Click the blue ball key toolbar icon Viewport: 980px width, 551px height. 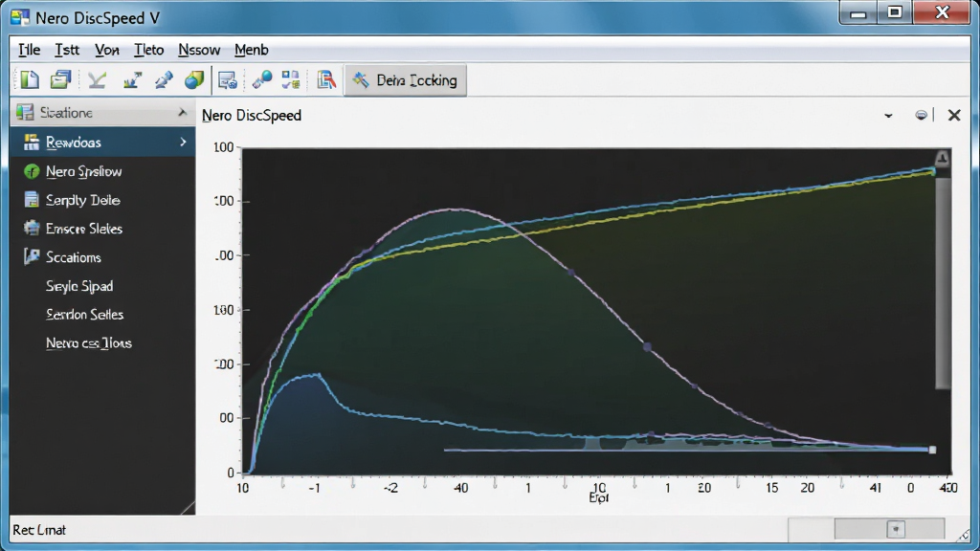click(x=262, y=80)
